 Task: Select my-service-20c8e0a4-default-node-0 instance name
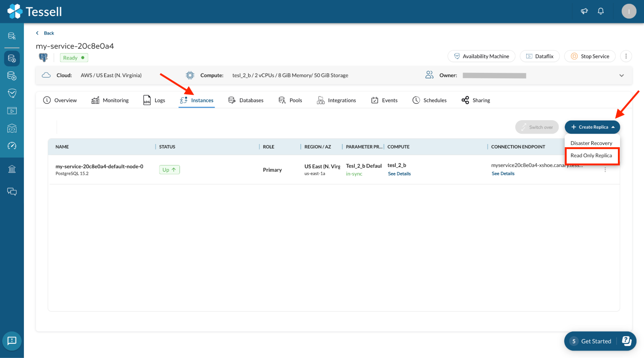pyautogui.click(x=99, y=166)
